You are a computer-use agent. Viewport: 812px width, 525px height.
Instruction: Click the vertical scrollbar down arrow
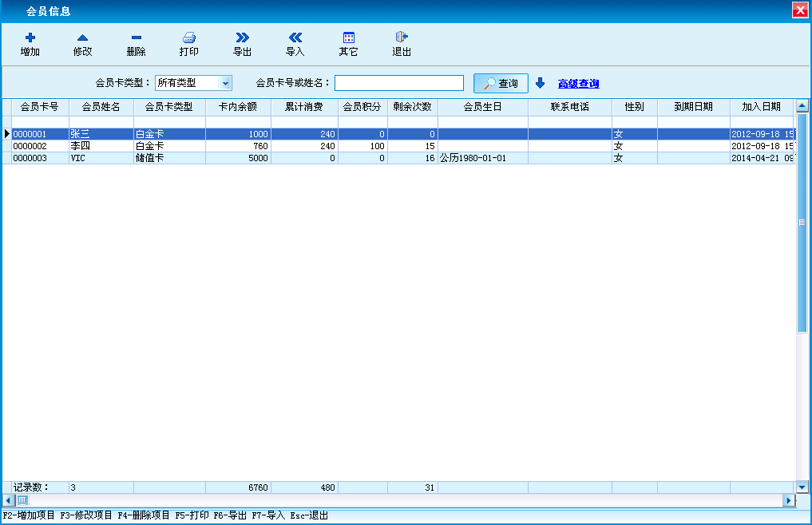802,487
